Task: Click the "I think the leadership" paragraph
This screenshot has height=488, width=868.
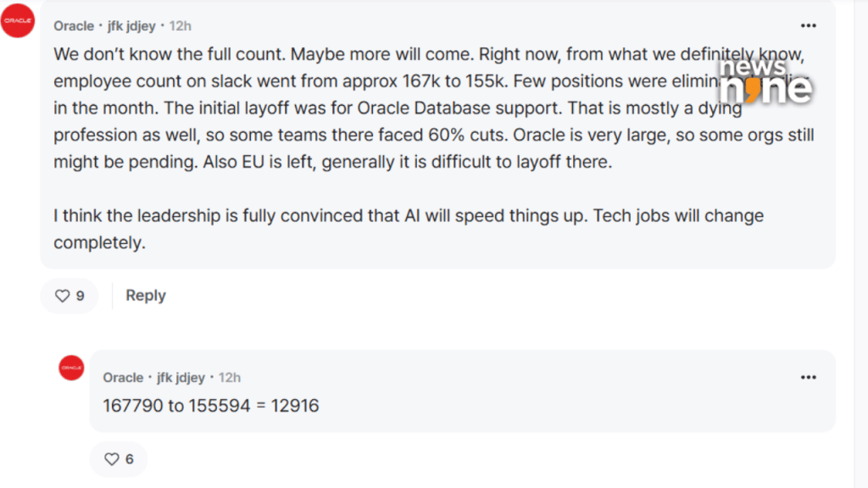Action: click(x=409, y=216)
